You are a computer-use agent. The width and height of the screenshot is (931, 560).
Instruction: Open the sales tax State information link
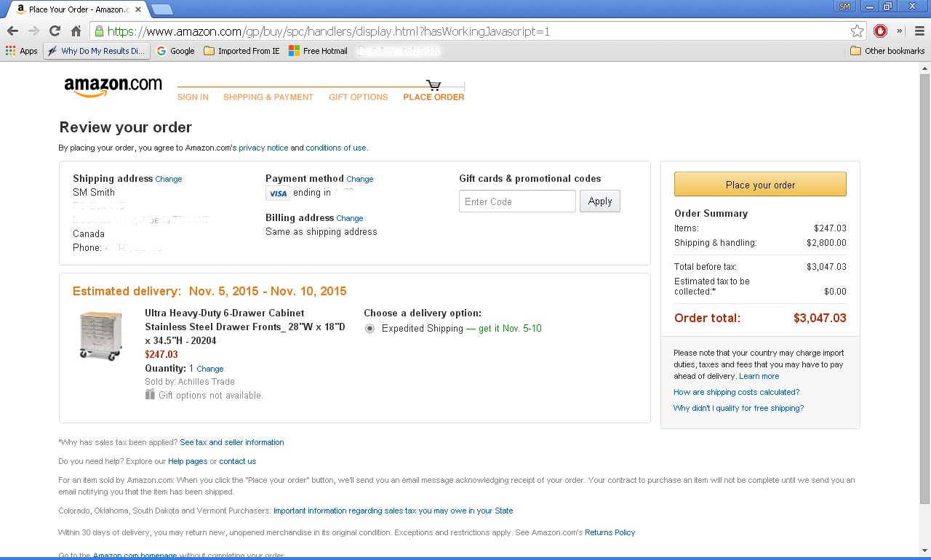pos(393,511)
